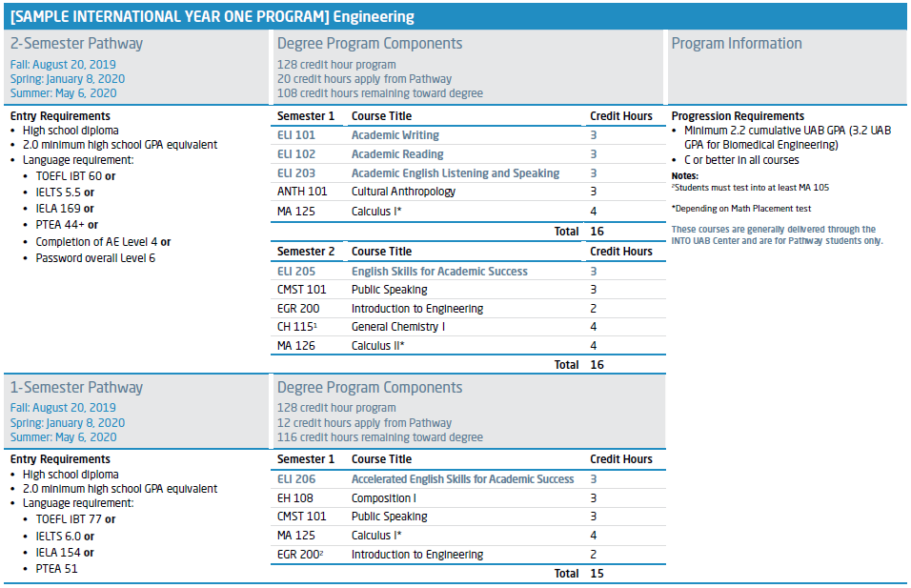Viewport: 911px width, 588px height.
Task: Select the EGR 200 code in Semester 2 table
Action: [298, 309]
